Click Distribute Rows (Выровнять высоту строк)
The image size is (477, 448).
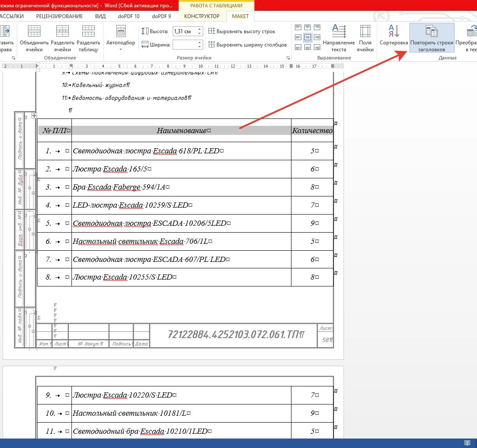click(242, 31)
